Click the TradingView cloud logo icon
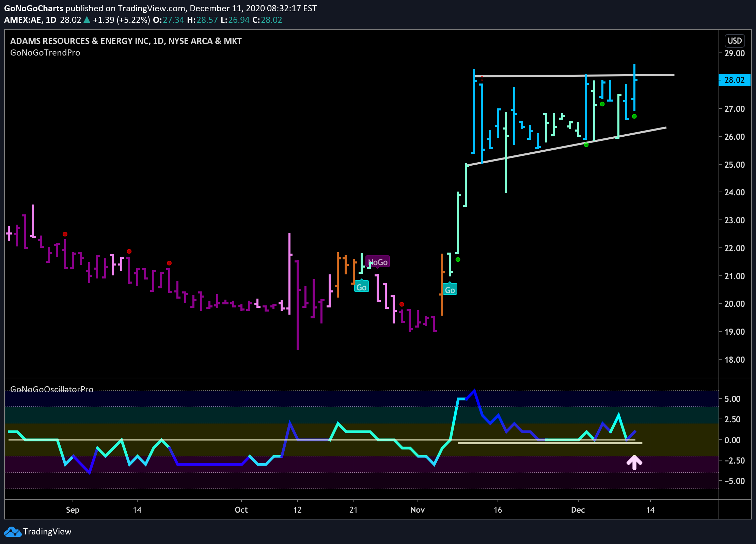Image resolution: width=756 pixels, height=544 pixels. (x=13, y=532)
